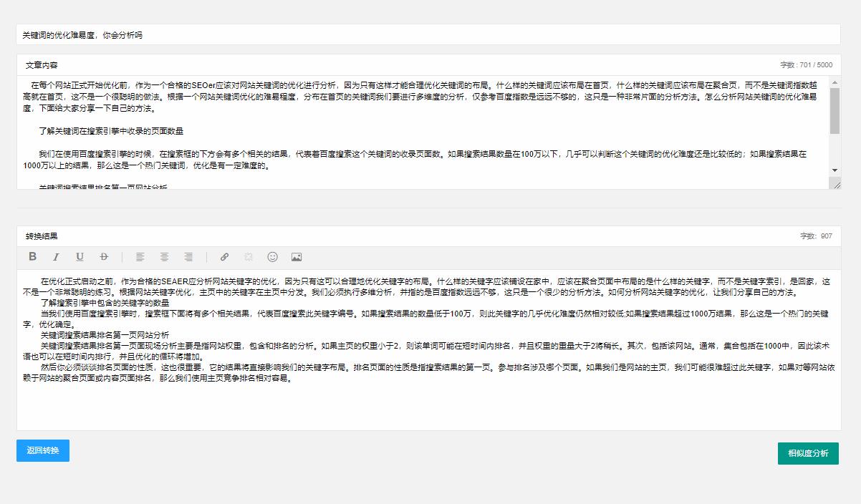Click the 文章内容 label
The image size is (861, 504).
point(42,65)
